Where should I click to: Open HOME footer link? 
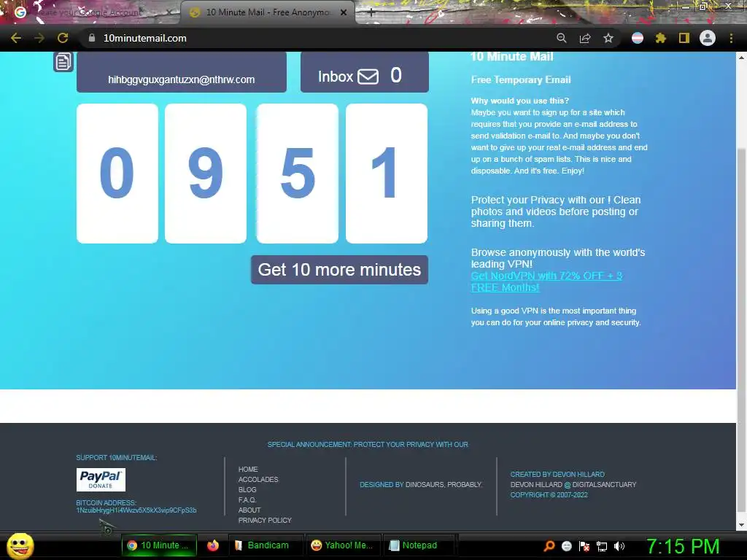248,470
